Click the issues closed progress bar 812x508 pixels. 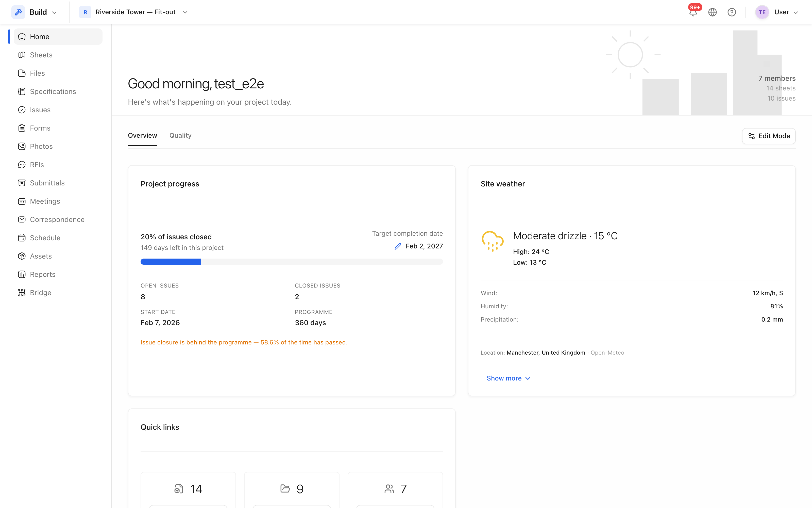[292, 262]
